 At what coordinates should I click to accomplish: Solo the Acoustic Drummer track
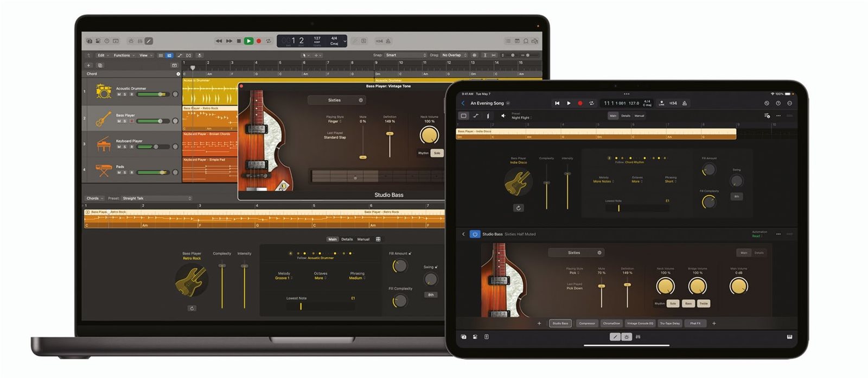125,94
